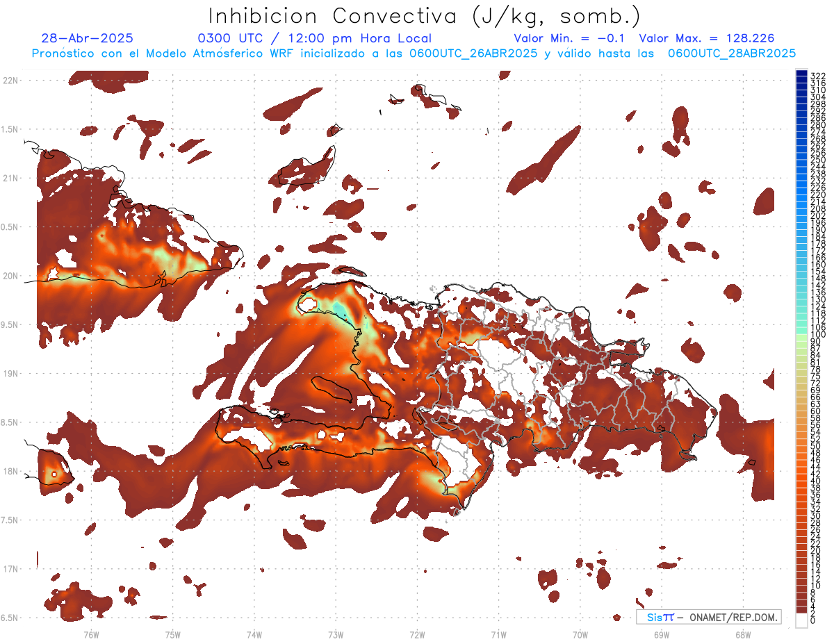834x644 pixels.
Task: Click the 'Valor Min. = -0.1' text
Action: 569,39
